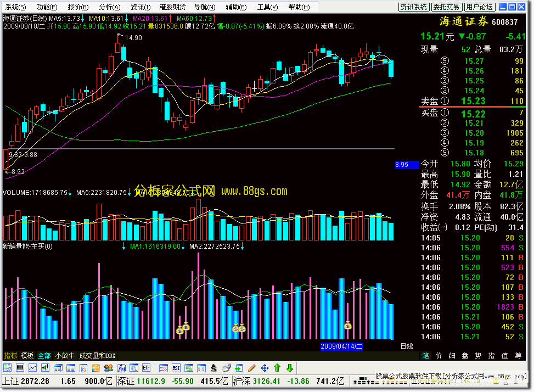Open the 辅助(E) menu
534x392 pixels.
point(236,7)
